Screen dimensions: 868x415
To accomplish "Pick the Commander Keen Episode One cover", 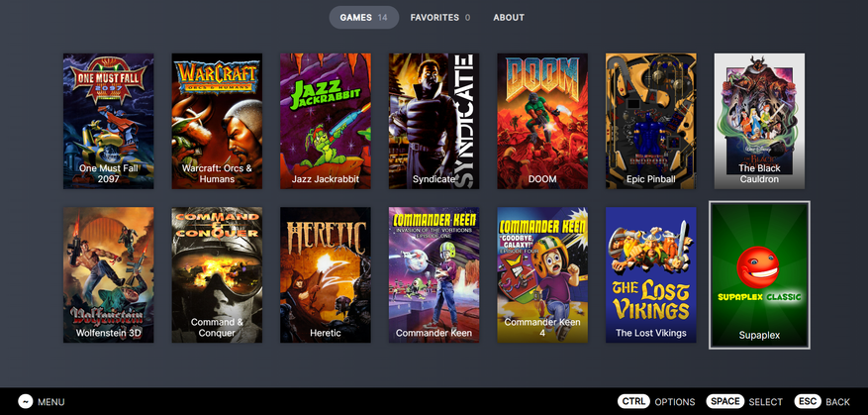I will tap(434, 274).
